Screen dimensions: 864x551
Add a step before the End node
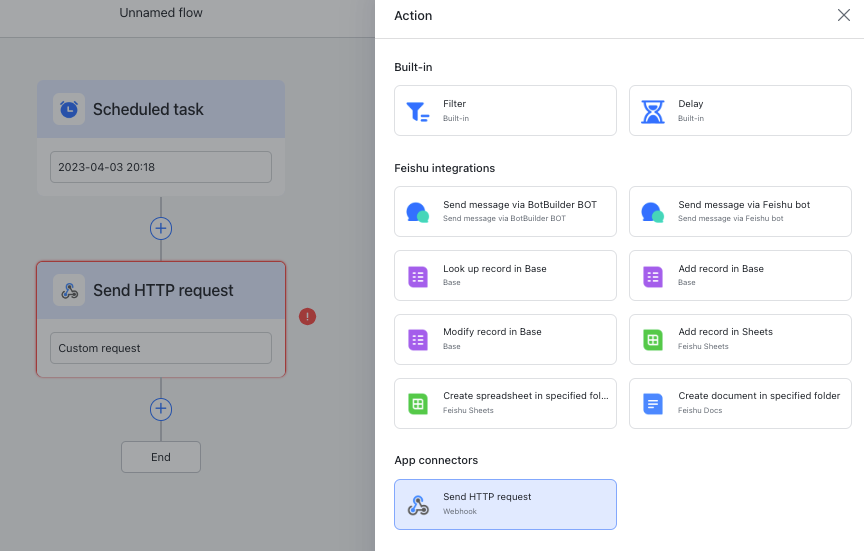[x=161, y=409]
